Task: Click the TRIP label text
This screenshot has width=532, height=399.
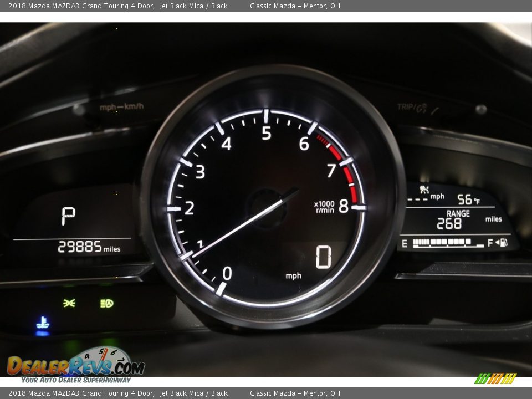Action: point(406,107)
